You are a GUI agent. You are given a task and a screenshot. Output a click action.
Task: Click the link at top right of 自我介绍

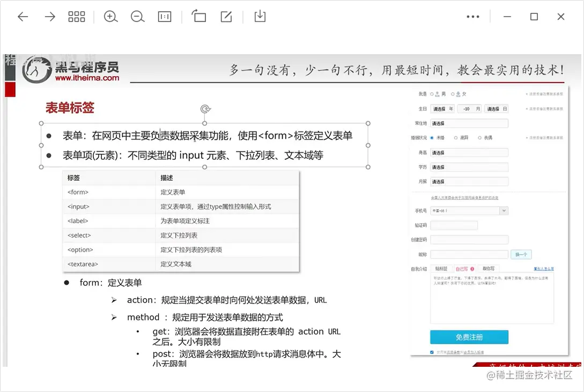[544, 269]
